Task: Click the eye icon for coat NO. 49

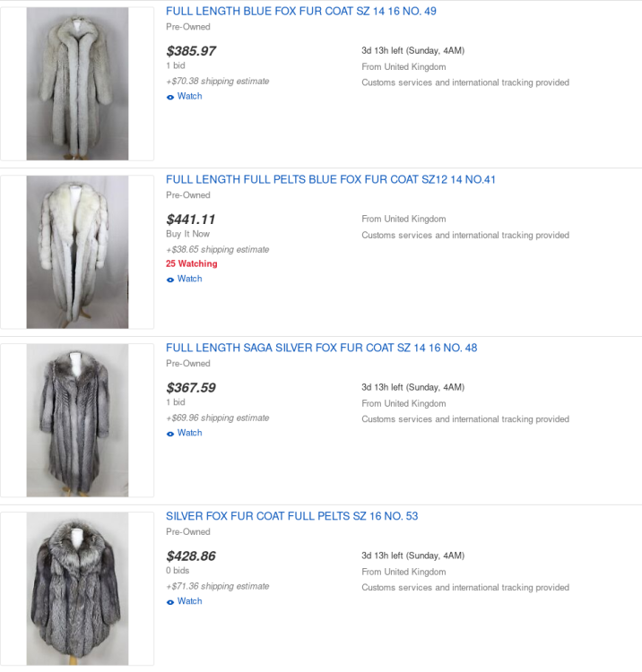Action: tap(170, 97)
